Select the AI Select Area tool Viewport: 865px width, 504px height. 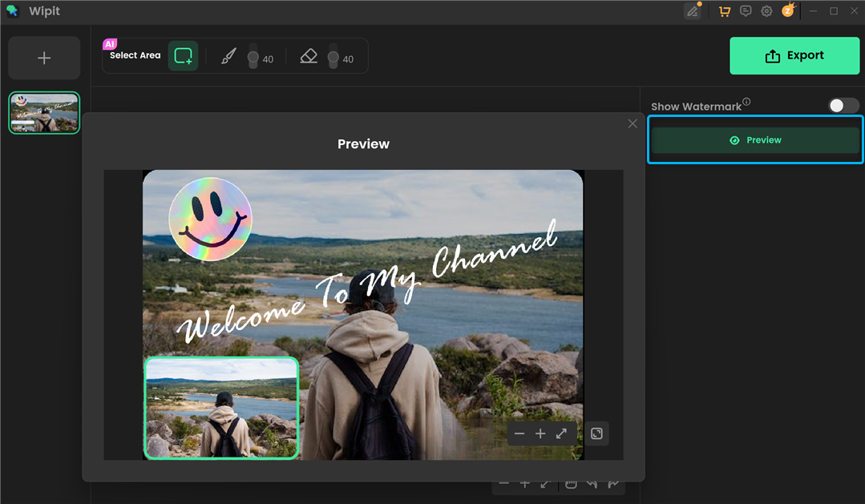(183, 55)
